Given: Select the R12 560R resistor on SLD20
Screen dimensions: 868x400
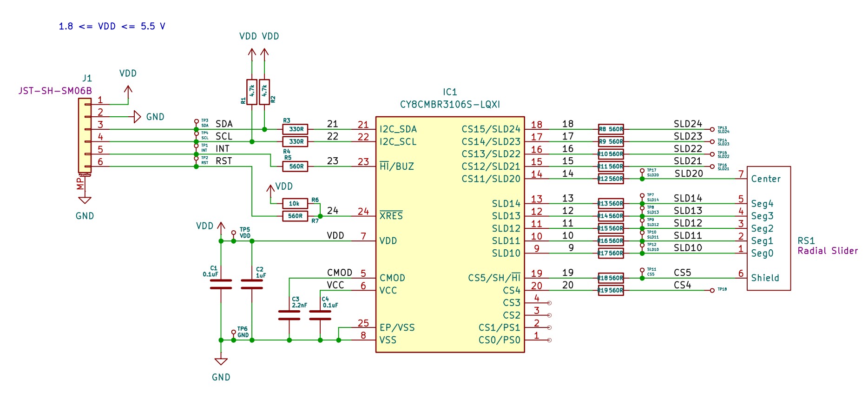Looking at the screenshot, I should (x=611, y=179).
